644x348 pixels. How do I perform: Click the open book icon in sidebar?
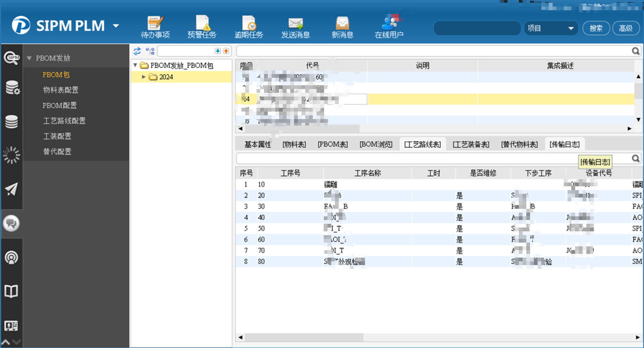pos(11,291)
